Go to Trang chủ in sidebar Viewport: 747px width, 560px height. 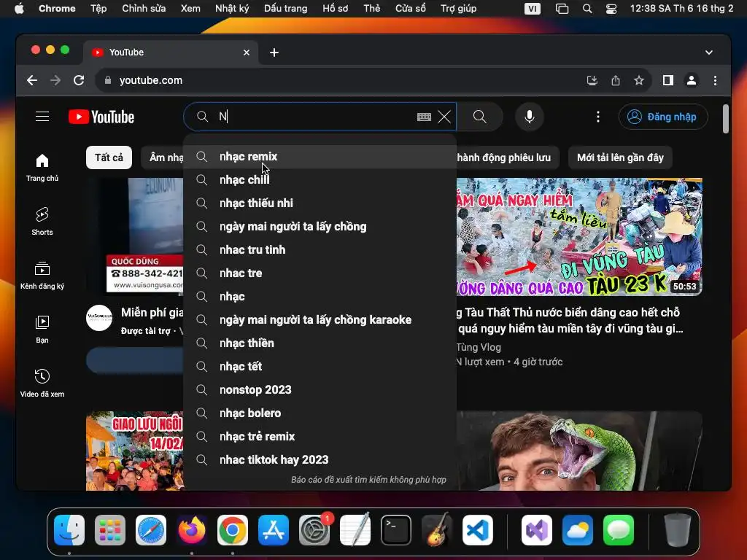[x=42, y=168]
